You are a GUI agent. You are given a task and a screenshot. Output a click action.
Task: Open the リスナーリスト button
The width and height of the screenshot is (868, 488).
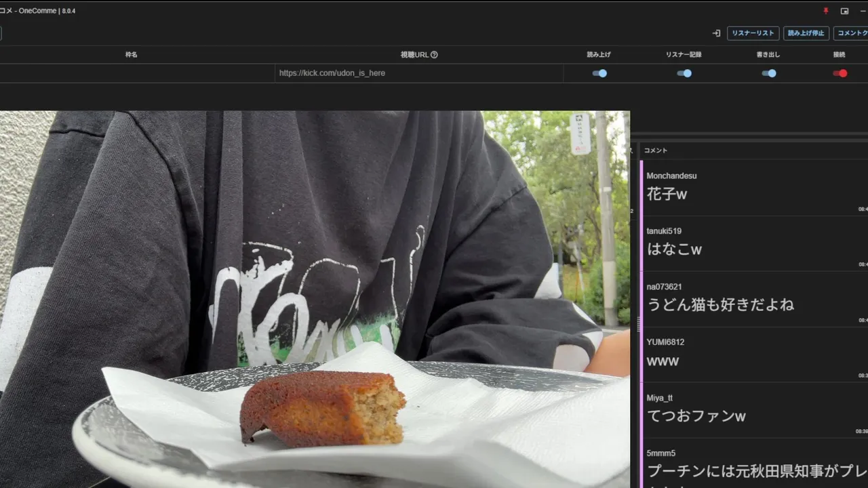coord(753,33)
